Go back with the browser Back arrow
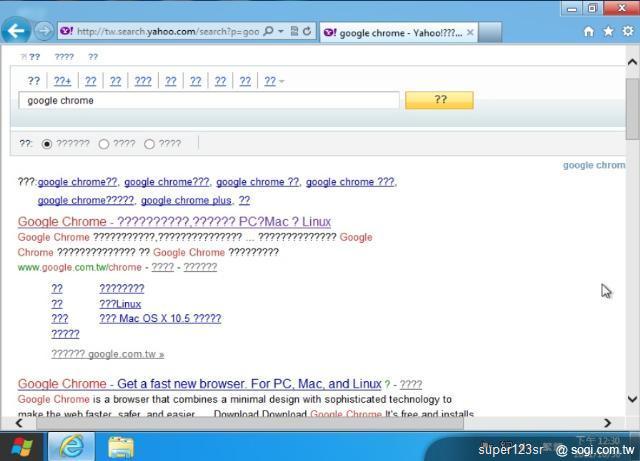This screenshot has height=461, width=640. tap(16, 31)
